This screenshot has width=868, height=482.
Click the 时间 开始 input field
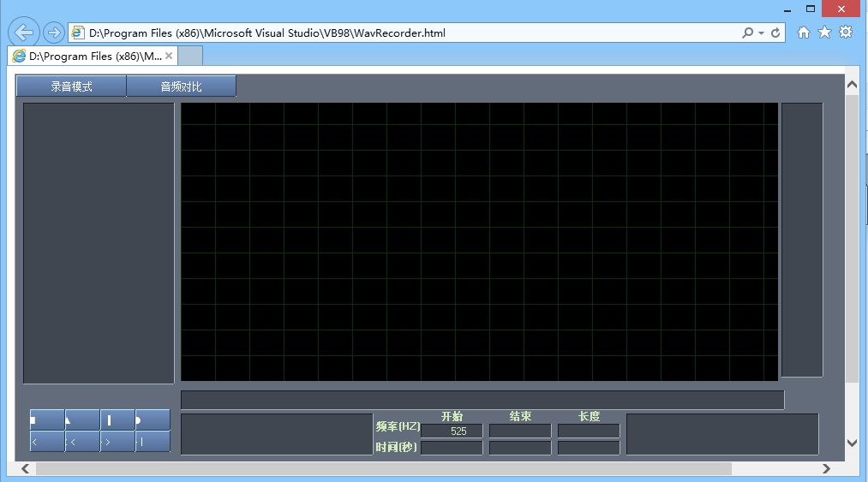452,448
